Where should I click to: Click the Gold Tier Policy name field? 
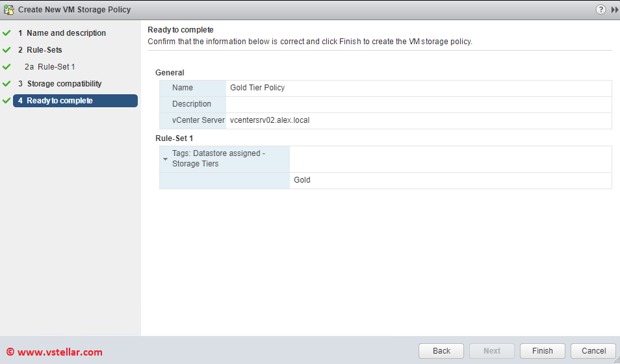(257, 88)
